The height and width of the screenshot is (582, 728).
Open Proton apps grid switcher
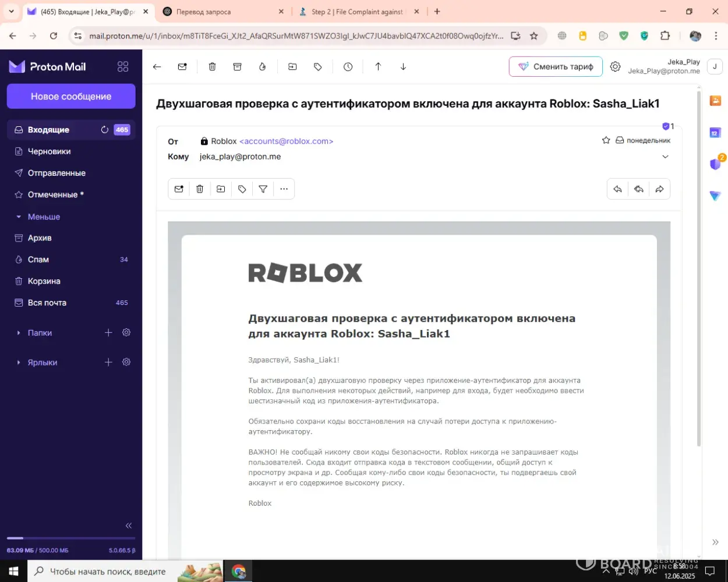123,67
